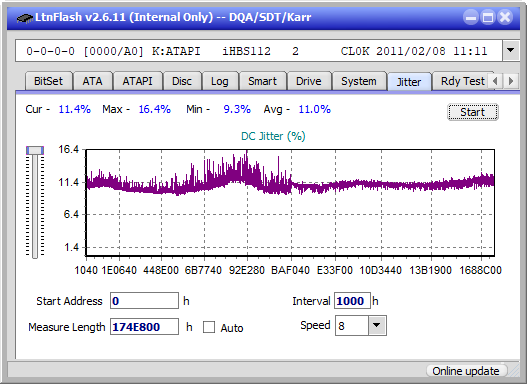Image resolution: width=527 pixels, height=384 pixels.
Task: Click the x-axis label 1688C00
Action: coord(480,270)
